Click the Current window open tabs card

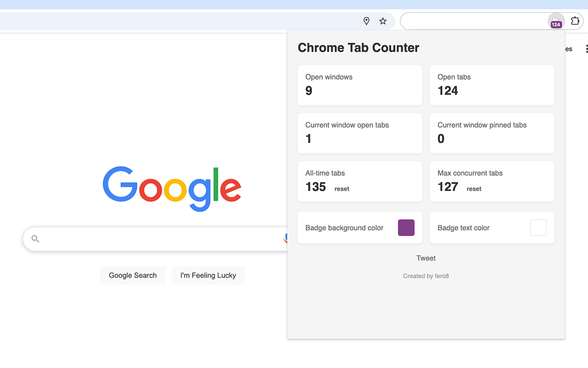tap(360, 133)
